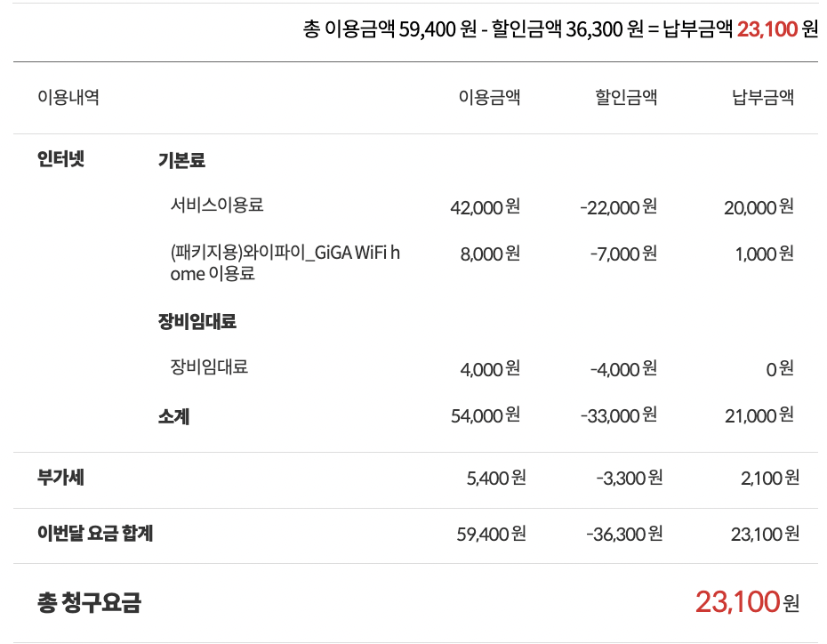Click the 할인금액 column header
Viewport: 827px width, 644px height.
[x=626, y=98]
